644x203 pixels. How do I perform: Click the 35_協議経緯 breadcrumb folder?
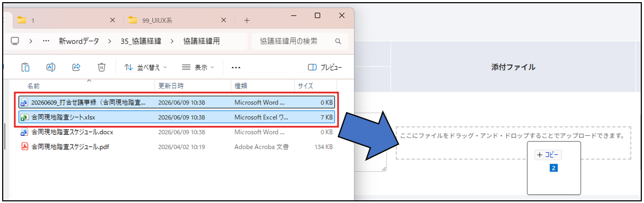click(x=140, y=42)
